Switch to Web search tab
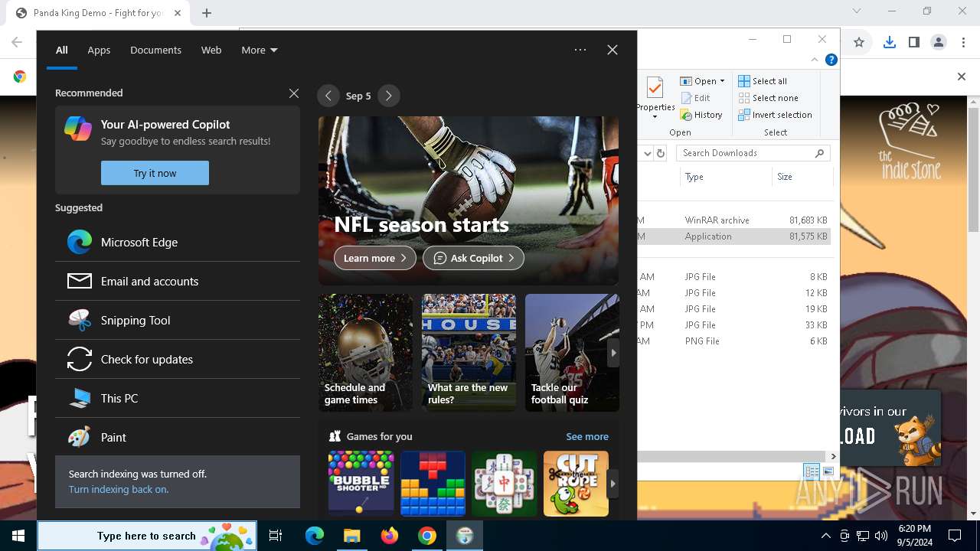The width and height of the screenshot is (980, 551). point(211,50)
